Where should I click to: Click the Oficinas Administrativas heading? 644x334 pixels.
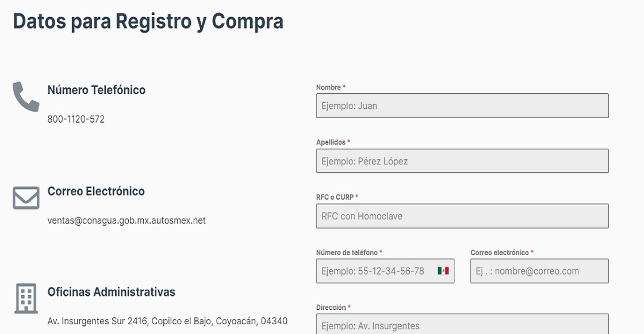point(111,292)
